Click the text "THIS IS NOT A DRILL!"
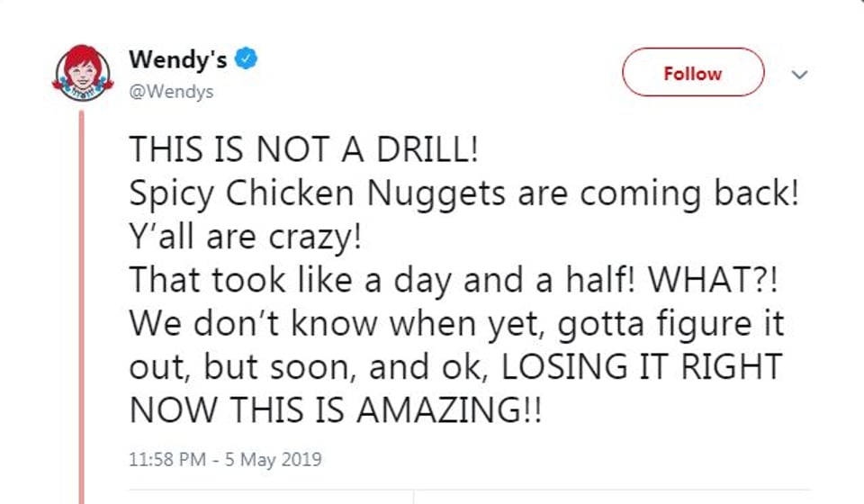 [304, 150]
